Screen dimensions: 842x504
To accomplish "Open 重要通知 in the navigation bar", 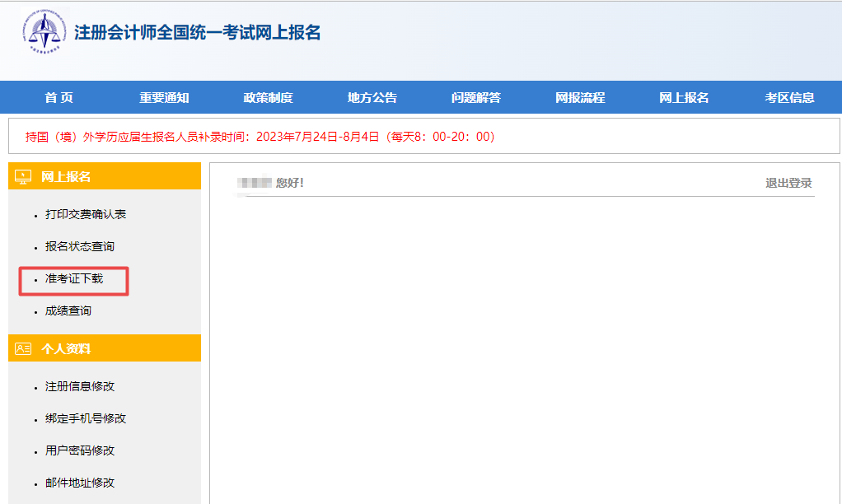I will (164, 98).
